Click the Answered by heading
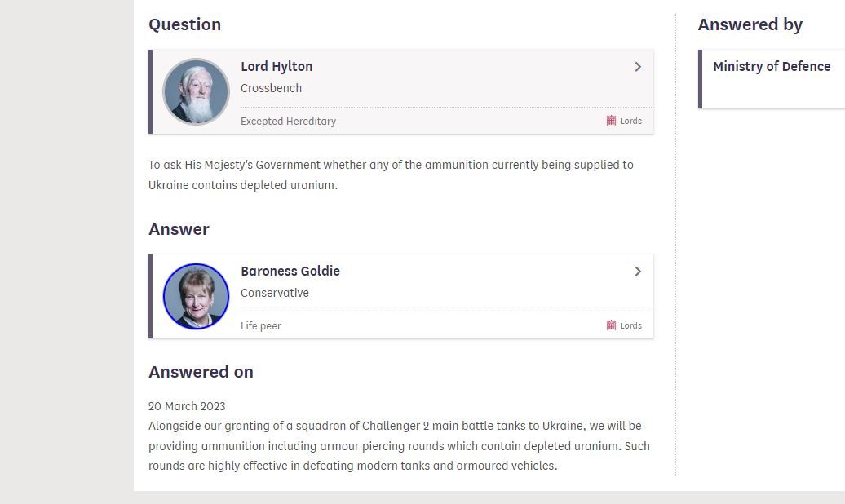This screenshot has width=845, height=504. pos(750,24)
